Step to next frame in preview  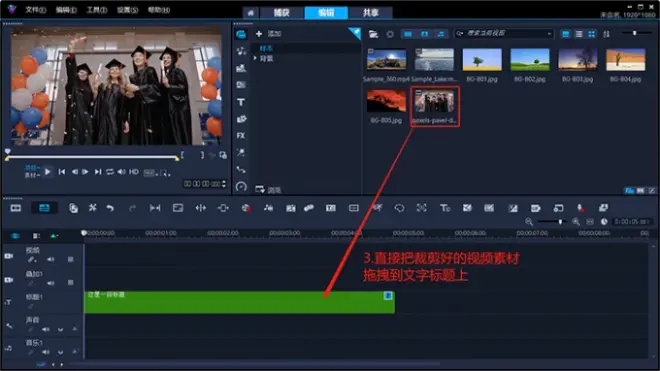85,172
